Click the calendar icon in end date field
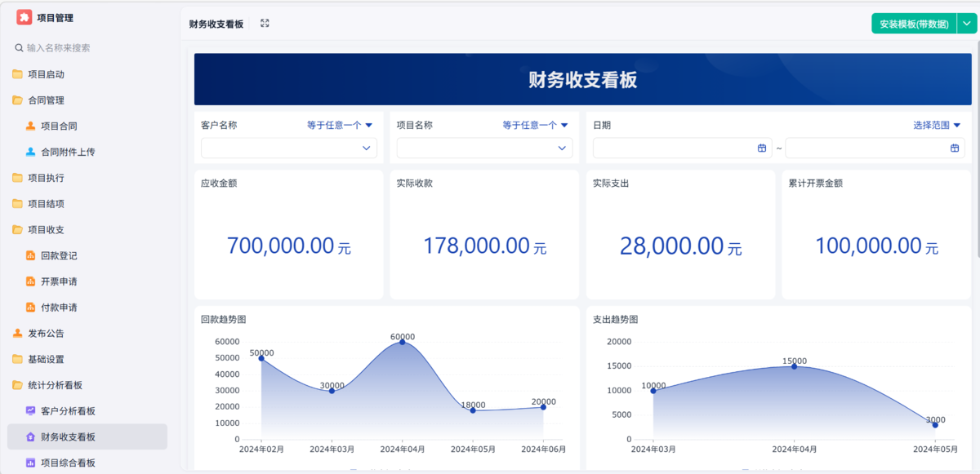 [955, 148]
